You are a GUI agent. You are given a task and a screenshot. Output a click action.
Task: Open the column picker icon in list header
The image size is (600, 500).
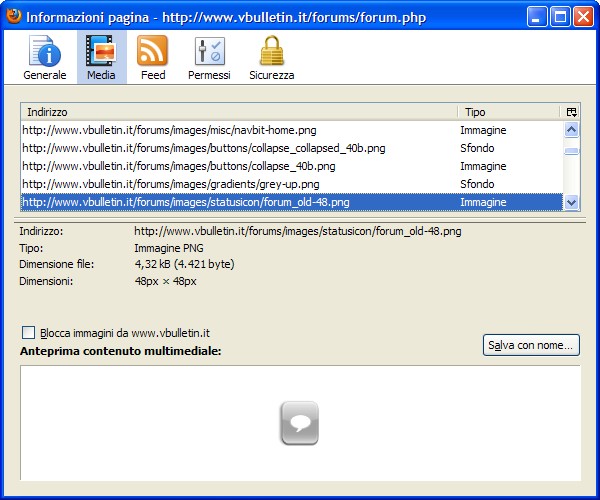click(x=571, y=113)
